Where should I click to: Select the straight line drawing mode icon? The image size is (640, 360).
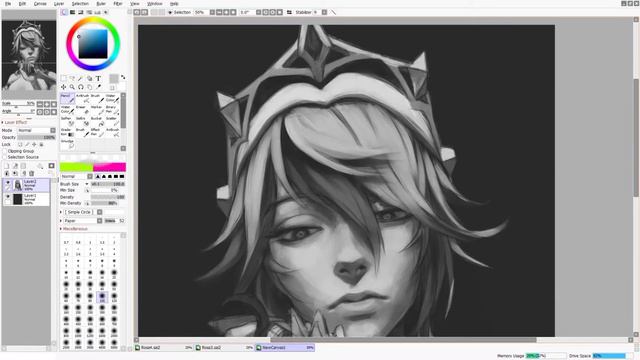[333, 12]
